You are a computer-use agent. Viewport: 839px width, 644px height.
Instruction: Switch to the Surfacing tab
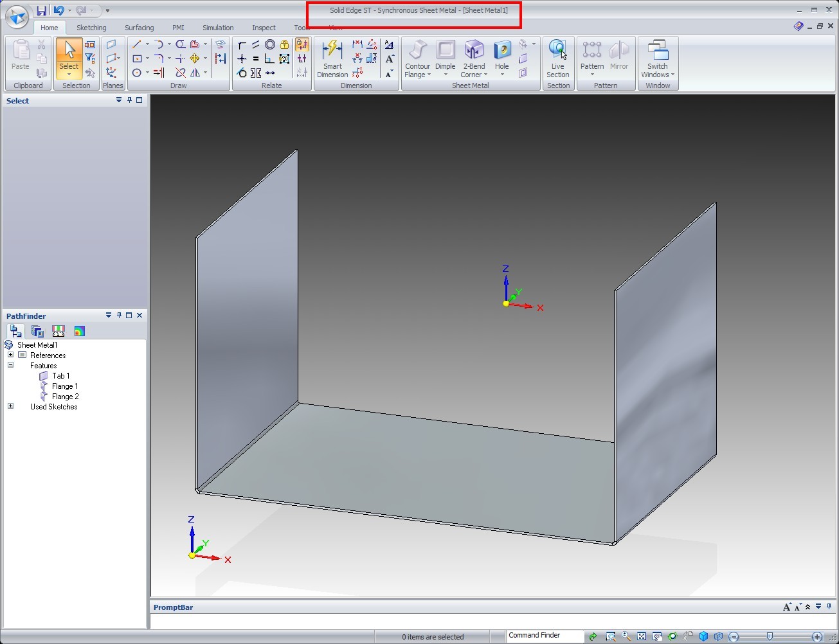click(139, 28)
